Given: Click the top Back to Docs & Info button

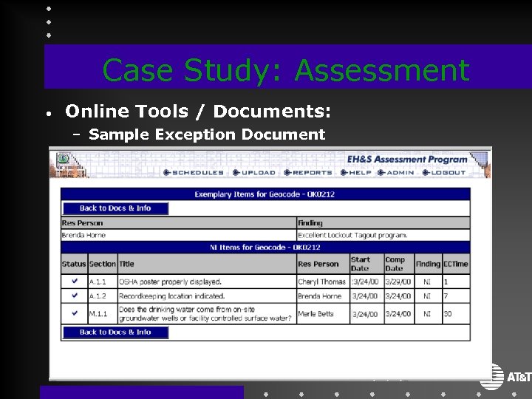Looking at the screenshot, I should 115,208.
